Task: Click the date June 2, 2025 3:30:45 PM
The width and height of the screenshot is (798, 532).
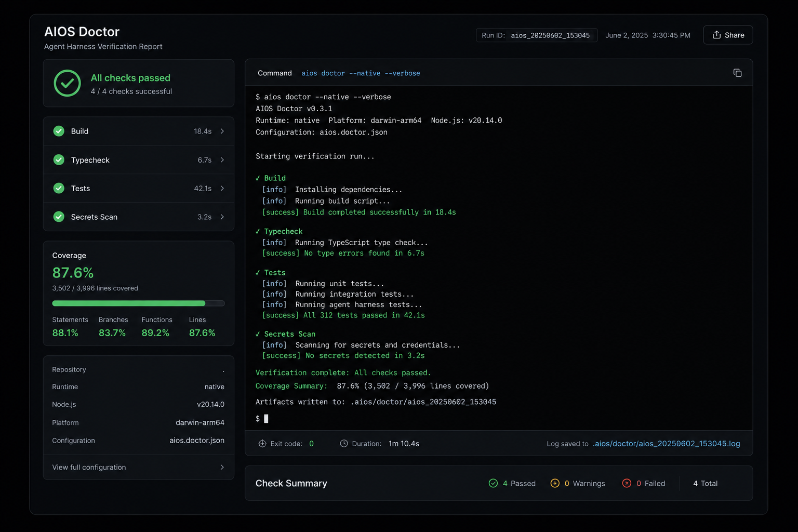Action: (x=648, y=35)
